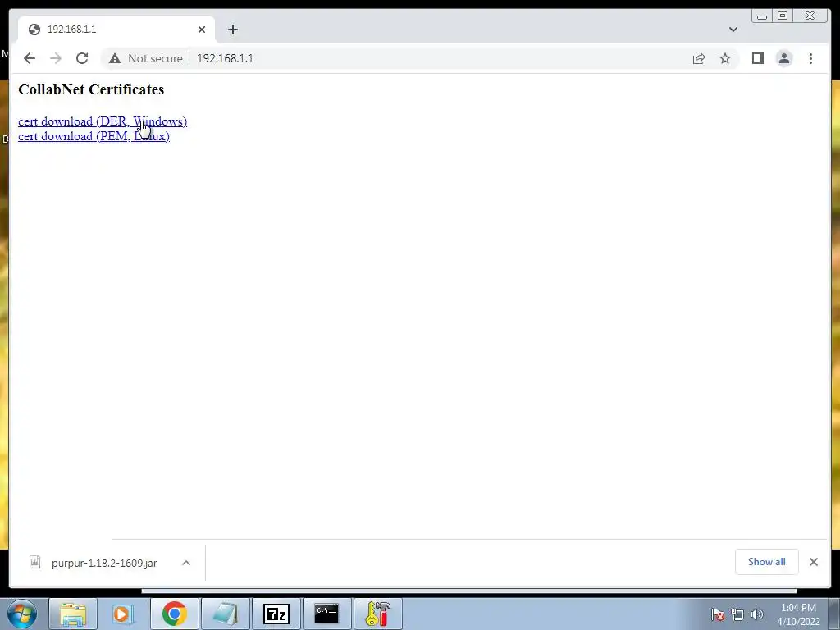The image size is (840, 630).
Task: Click the Chrome taskbar icon
Action: pos(174,614)
